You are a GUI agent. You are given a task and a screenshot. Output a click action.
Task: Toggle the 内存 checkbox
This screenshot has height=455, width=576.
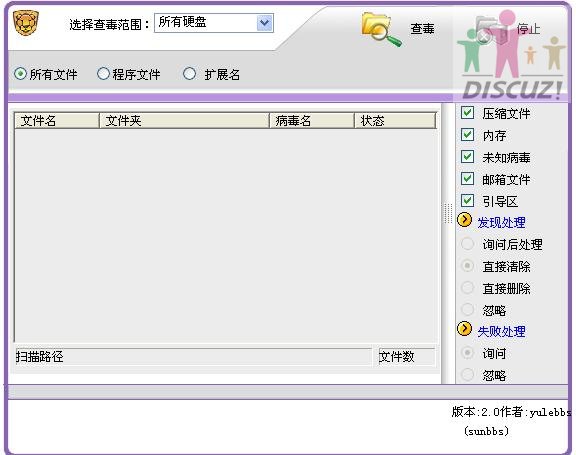pos(467,135)
